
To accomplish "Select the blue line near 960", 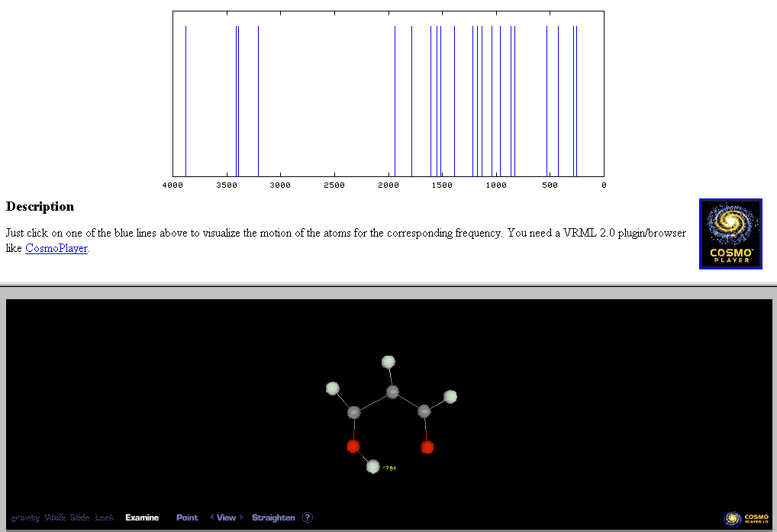I will pos(501,101).
